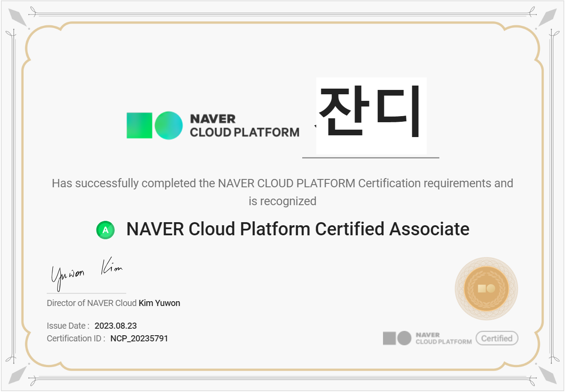Select "NAVER Cloud Platform Certified Associate" title

tap(298, 229)
